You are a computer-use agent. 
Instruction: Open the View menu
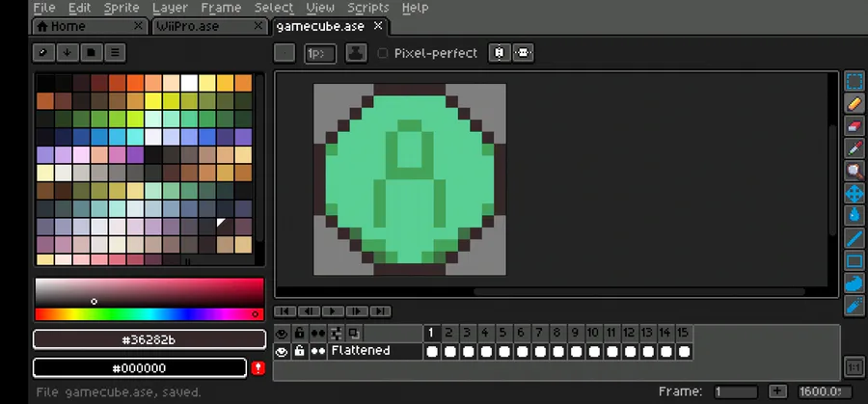[x=320, y=8]
